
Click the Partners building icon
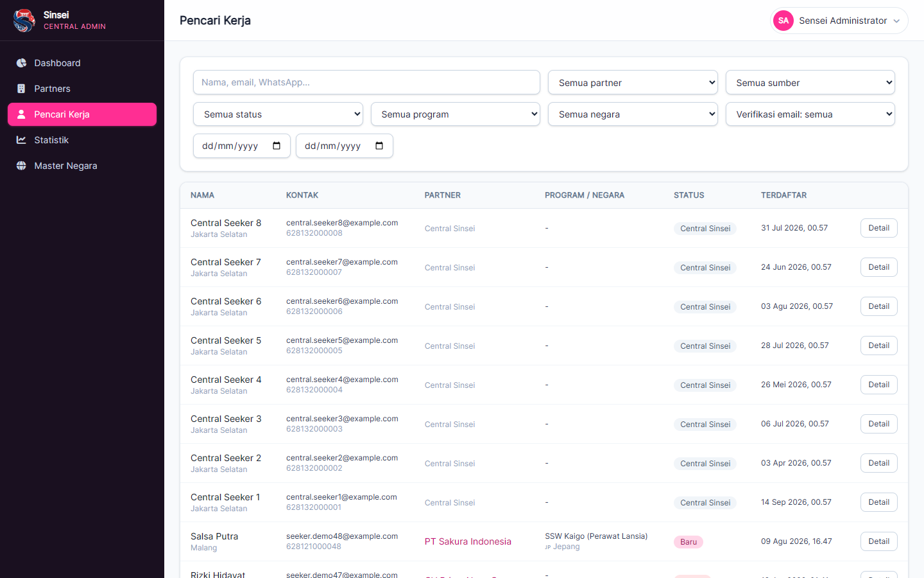(x=21, y=89)
